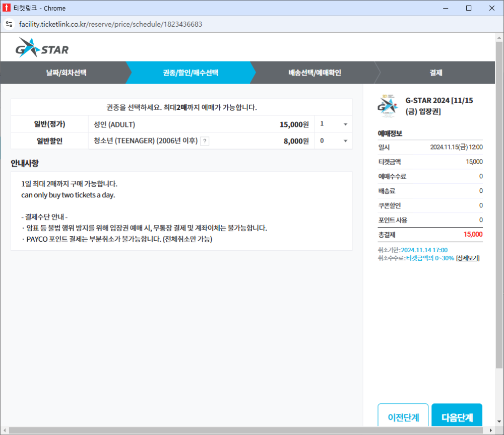Click the 성인 (ADULT) ticket label

[x=114, y=124]
